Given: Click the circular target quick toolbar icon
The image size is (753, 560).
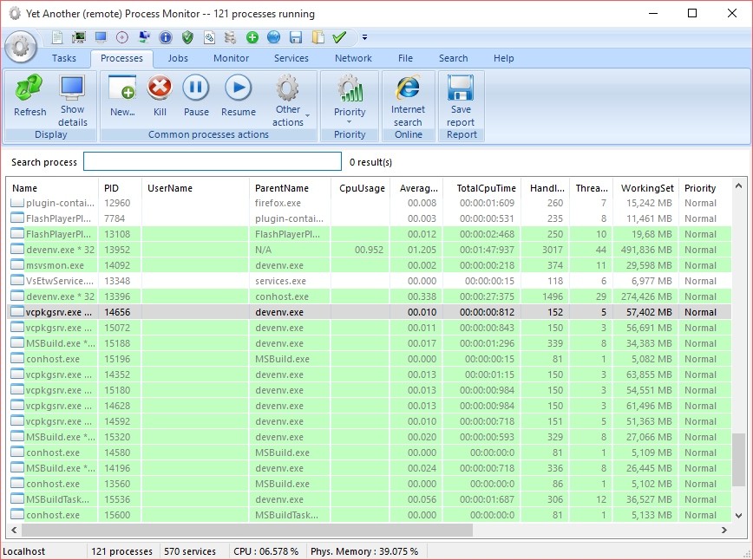Looking at the screenshot, I should [122, 37].
